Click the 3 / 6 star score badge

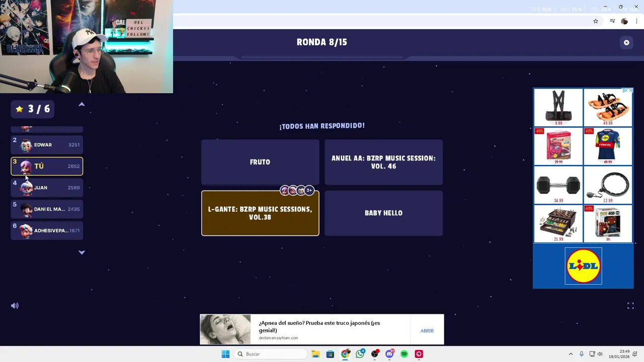coord(33,109)
